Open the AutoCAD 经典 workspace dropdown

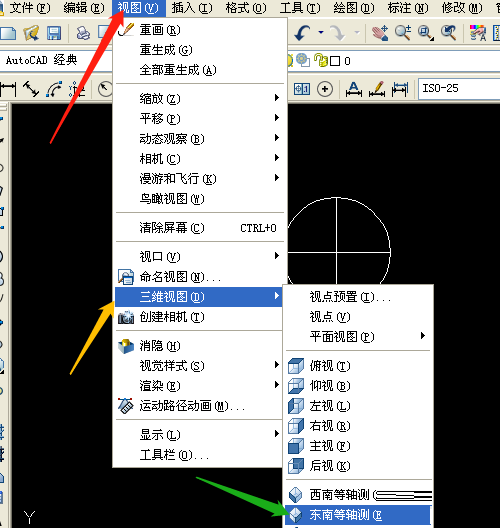(56, 61)
